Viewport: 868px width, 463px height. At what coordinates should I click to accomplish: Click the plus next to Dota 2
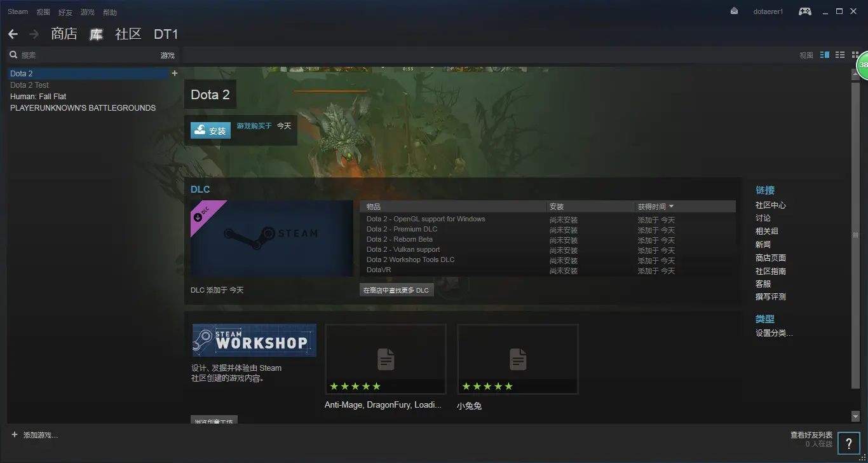[x=175, y=73]
